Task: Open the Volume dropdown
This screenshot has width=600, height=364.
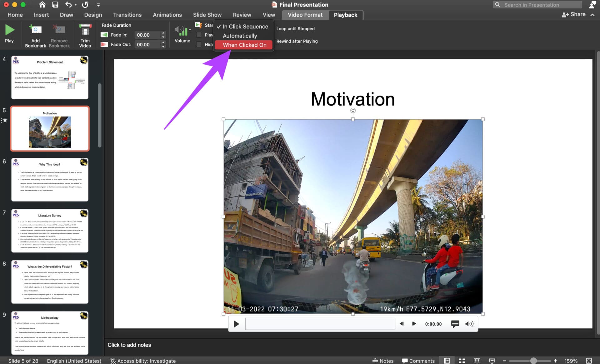Action: click(x=182, y=34)
